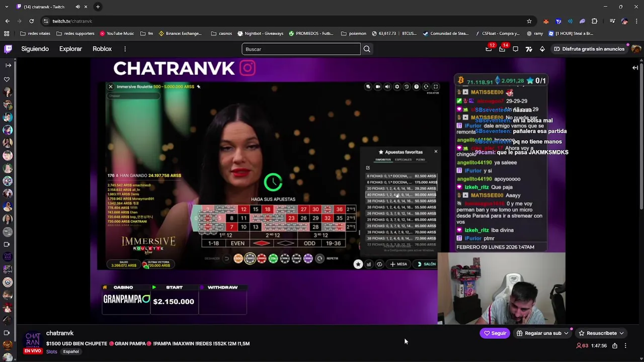Open a new browser tab
This screenshot has width=644, height=362.
[98, 7]
